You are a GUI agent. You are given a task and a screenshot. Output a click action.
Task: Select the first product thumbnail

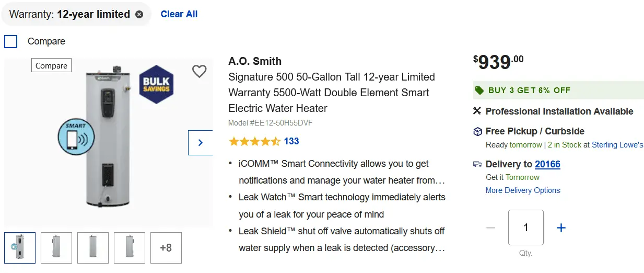click(20, 248)
